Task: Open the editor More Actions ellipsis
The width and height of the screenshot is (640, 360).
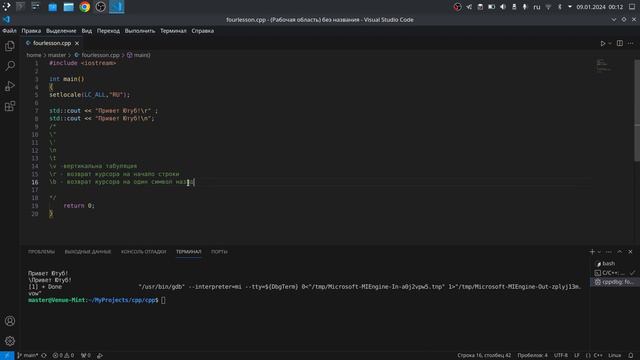Action: (631, 43)
